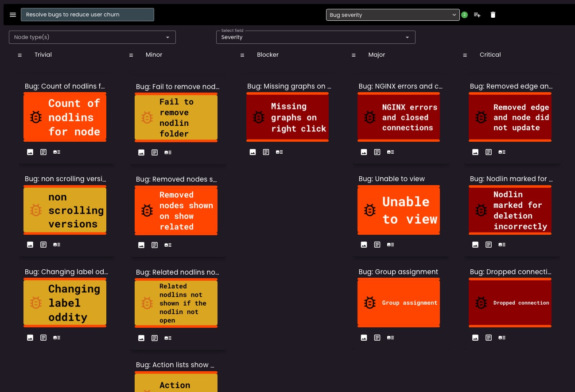The width and height of the screenshot is (575, 392).
Task: Open the main hamburger menu
Action: tap(13, 15)
